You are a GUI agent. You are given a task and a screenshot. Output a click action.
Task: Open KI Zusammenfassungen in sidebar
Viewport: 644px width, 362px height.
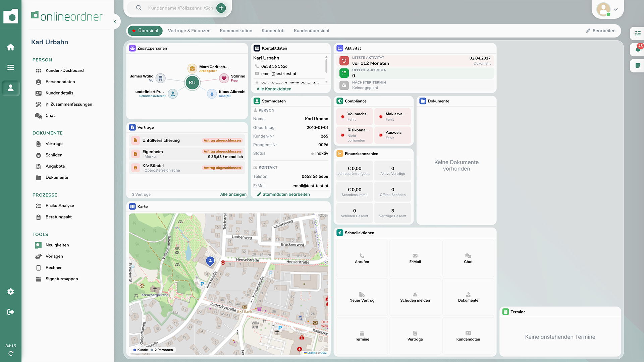[x=69, y=104]
